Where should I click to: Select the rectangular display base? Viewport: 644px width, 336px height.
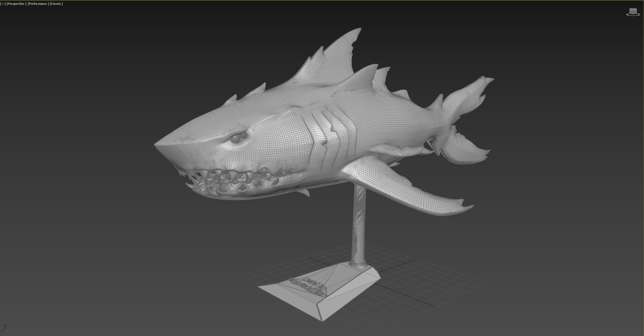coord(319,291)
